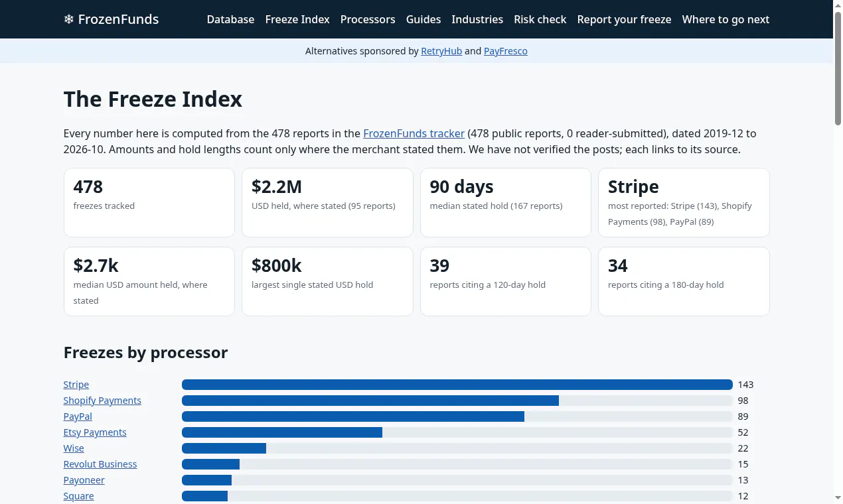Click the '$800k largest hold' card
Screen dimensions: 843x504
pos(327,281)
